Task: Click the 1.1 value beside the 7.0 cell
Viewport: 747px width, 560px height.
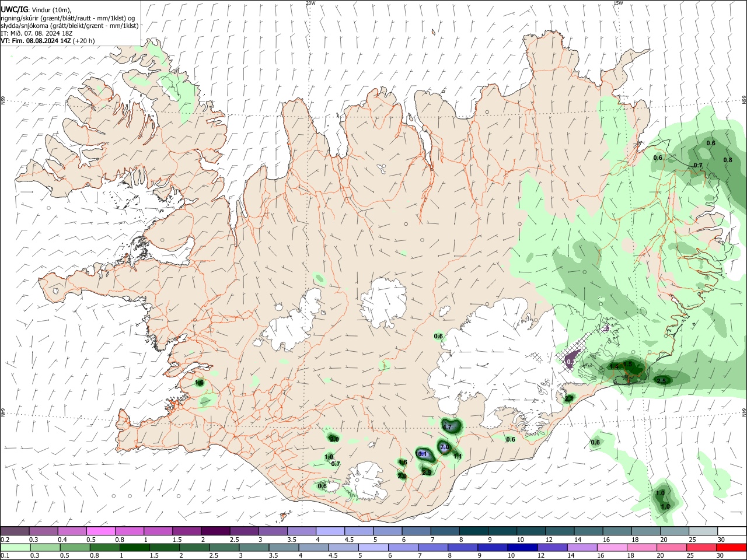Action: (x=458, y=456)
